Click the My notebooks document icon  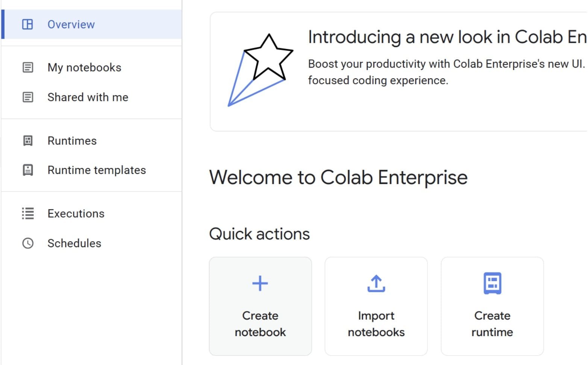point(28,67)
